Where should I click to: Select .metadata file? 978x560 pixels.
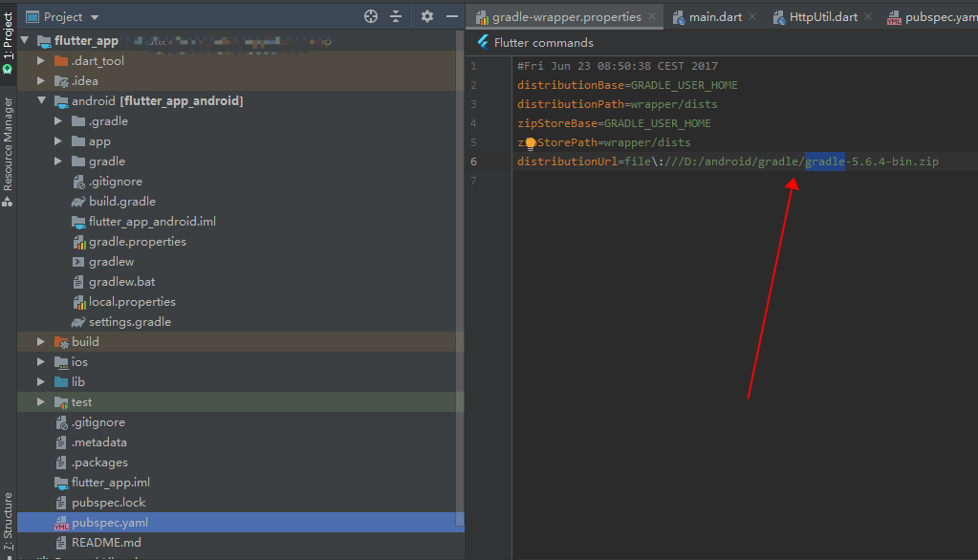[x=98, y=442]
